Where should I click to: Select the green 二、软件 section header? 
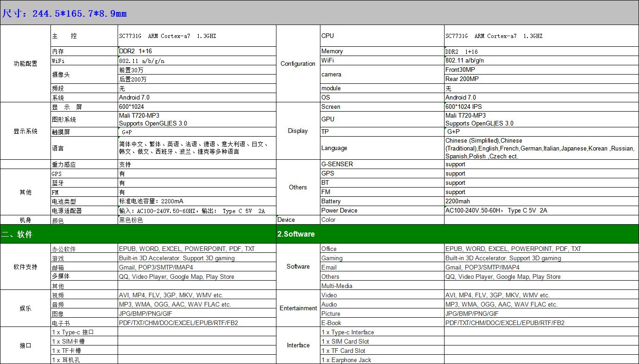tap(138, 234)
